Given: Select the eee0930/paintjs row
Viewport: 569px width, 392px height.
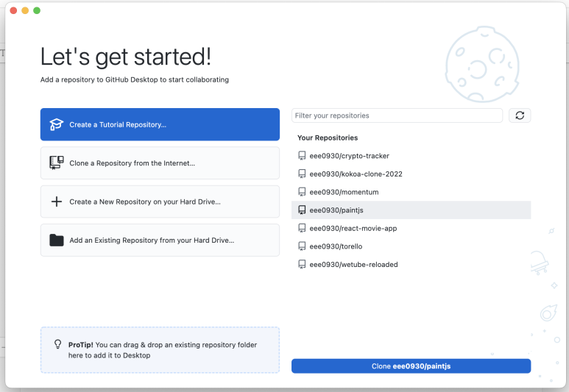Looking at the screenshot, I should (x=411, y=210).
